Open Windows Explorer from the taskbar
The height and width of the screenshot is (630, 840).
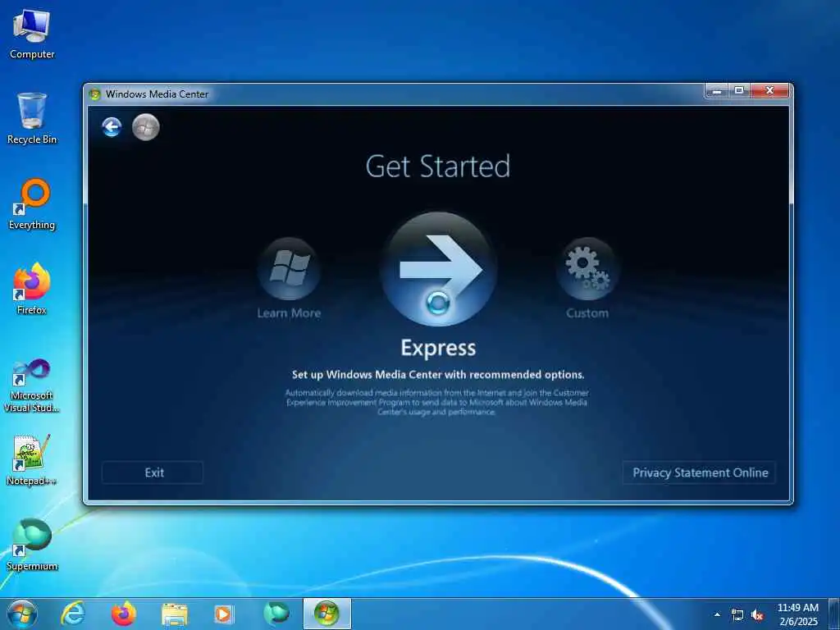175,614
